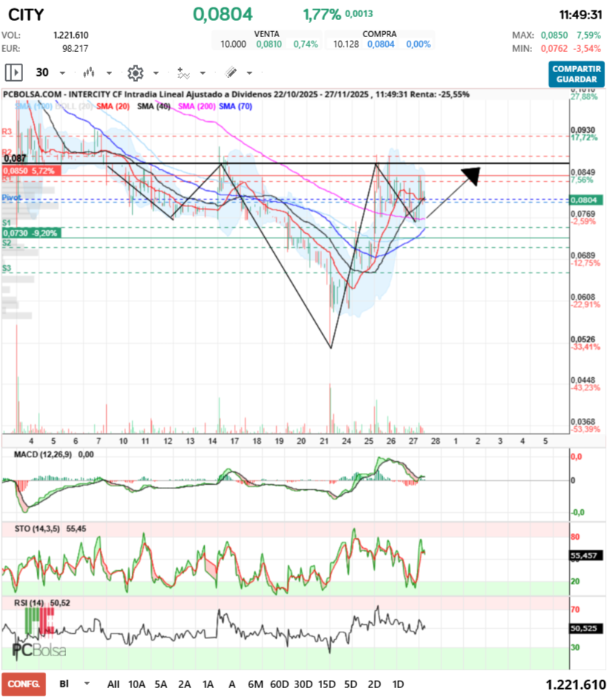Viewport: 616px width, 700px height.
Task: Expand the chart type dropdown arrow
Action: point(109,73)
